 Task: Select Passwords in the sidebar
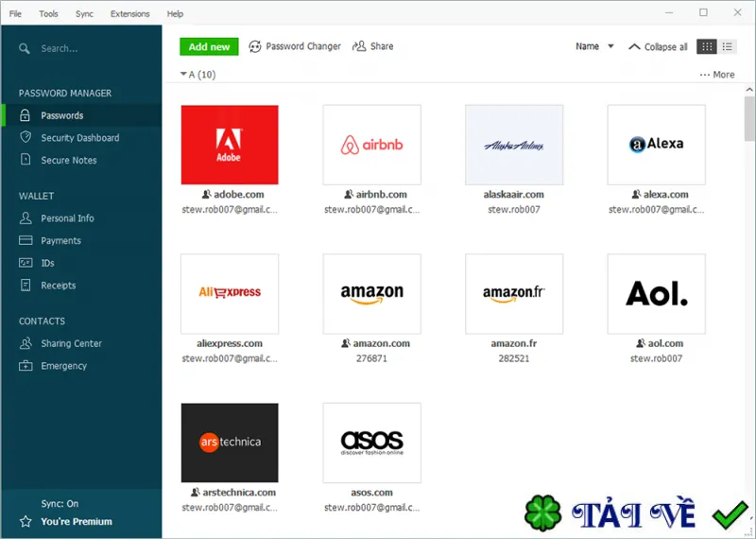coord(81,115)
